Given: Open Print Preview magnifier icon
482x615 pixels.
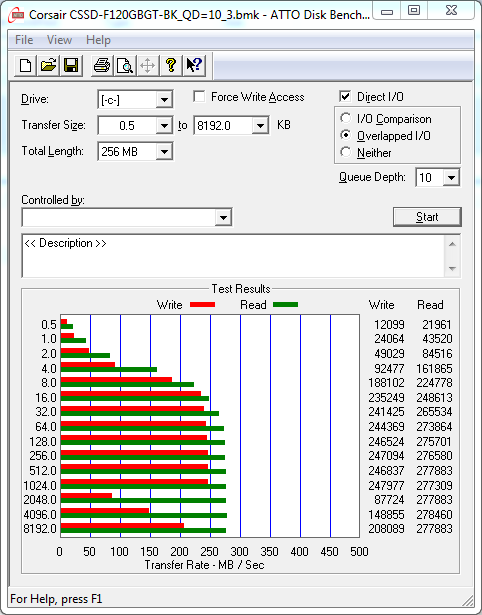Looking at the screenshot, I should click(x=125, y=66).
